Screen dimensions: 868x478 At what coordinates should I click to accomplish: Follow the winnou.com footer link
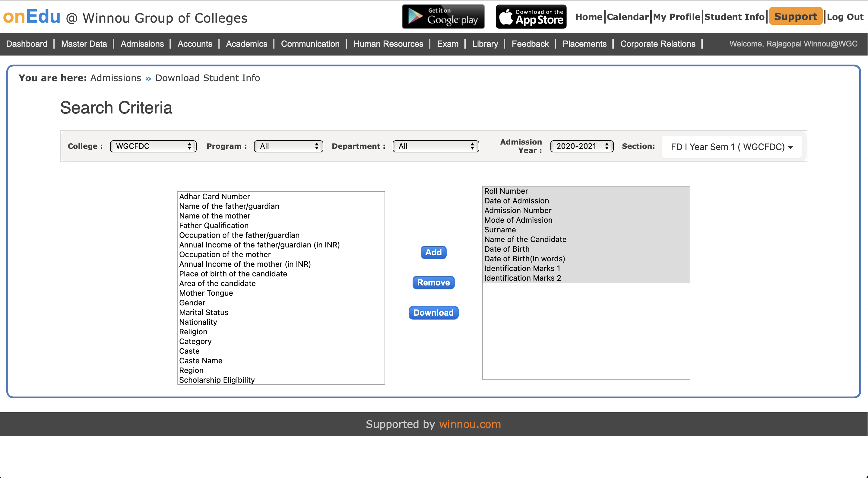[x=470, y=424]
